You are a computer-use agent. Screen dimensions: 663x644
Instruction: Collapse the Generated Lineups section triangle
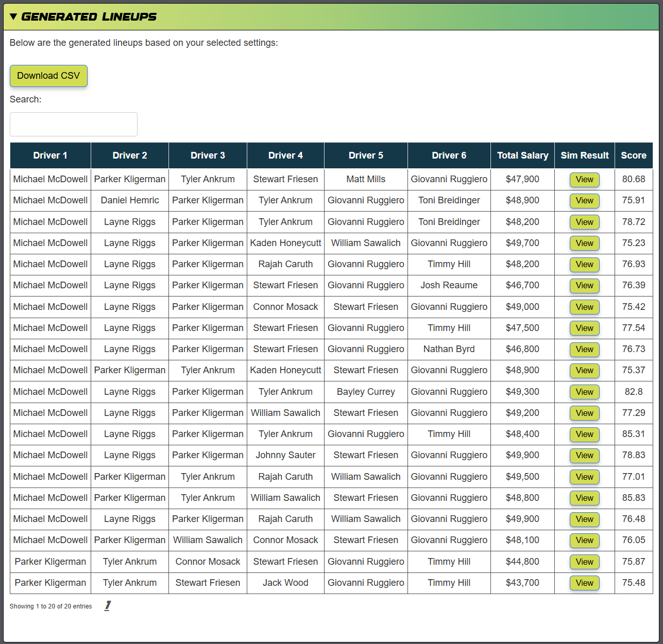click(13, 16)
